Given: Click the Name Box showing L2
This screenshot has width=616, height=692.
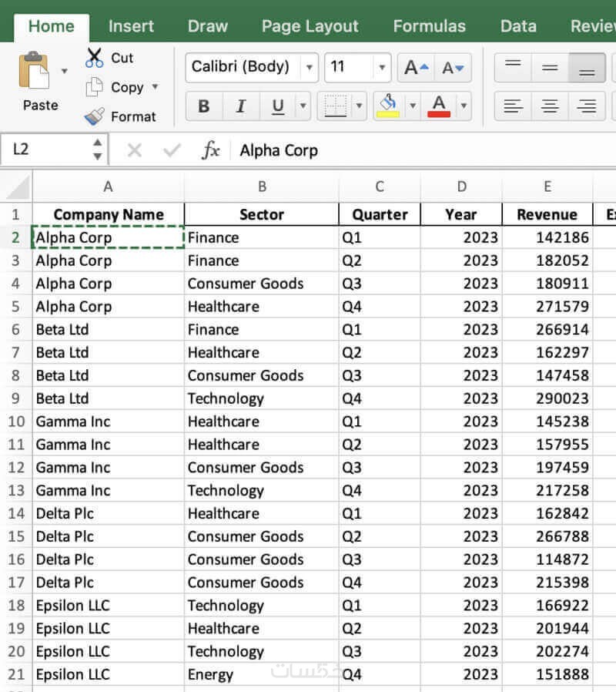Looking at the screenshot, I should tap(46, 149).
